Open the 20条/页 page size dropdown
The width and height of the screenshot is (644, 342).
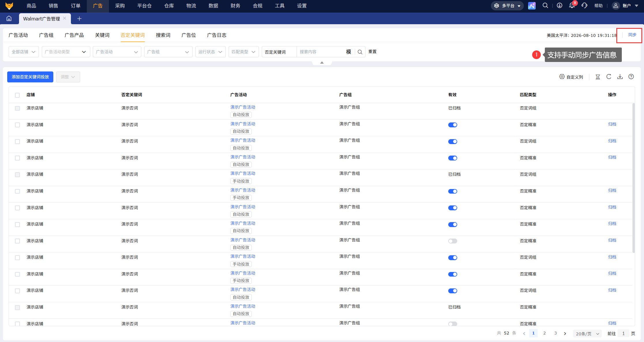coord(587,334)
